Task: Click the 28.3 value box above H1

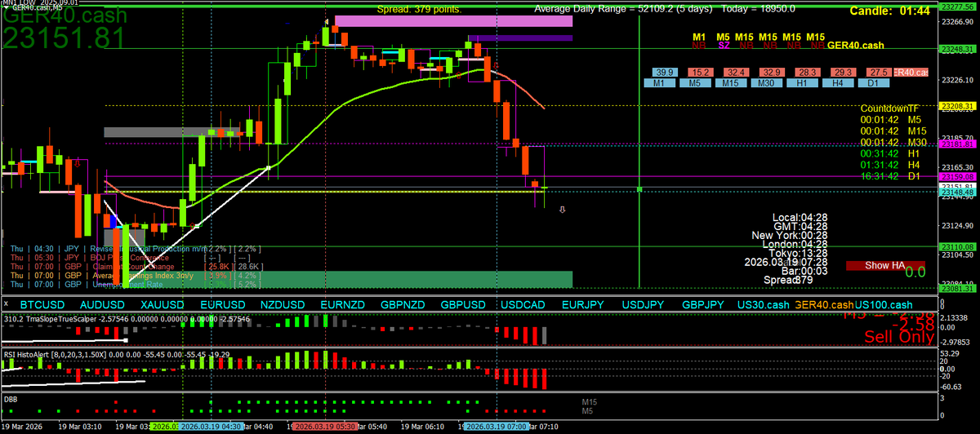Action: point(808,73)
